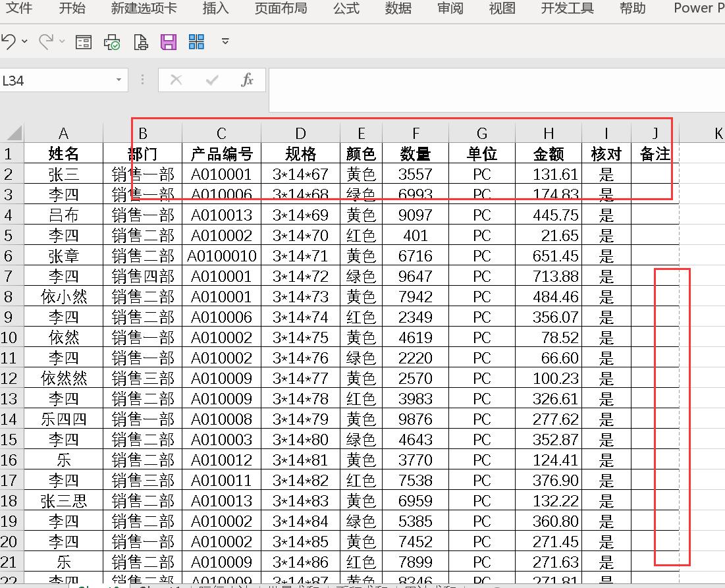Open Print Preview from the quick toolbar
This screenshot has width=725, height=588.
point(140,43)
